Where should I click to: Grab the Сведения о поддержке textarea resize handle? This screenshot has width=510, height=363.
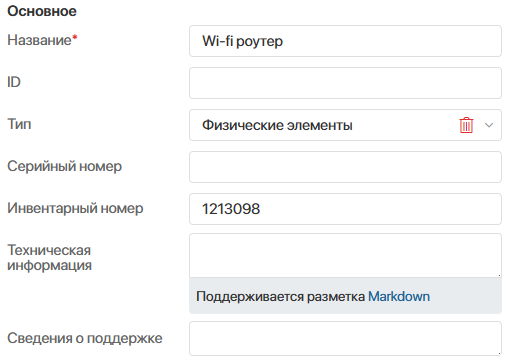tap(499, 353)
